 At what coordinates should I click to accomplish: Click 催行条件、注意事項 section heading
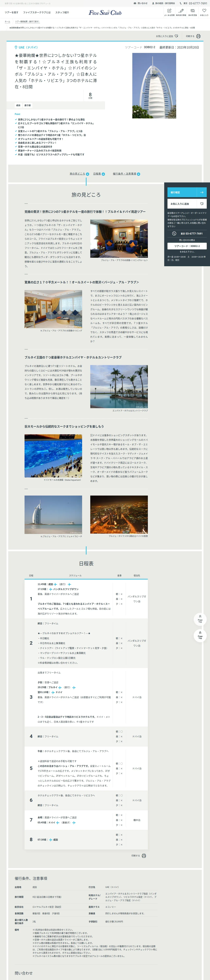31,878
